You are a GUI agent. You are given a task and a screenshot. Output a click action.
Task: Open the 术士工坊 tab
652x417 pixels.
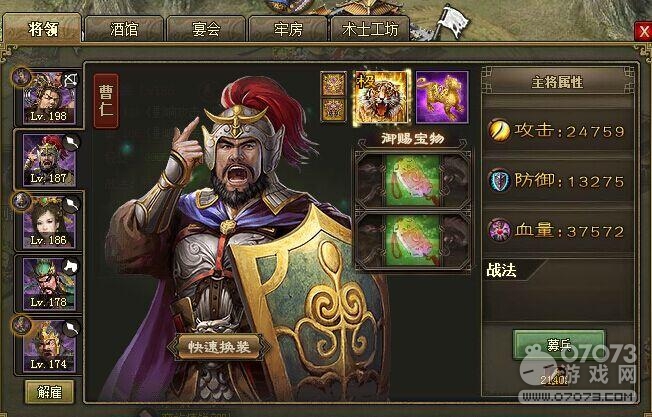coord(370,29)
